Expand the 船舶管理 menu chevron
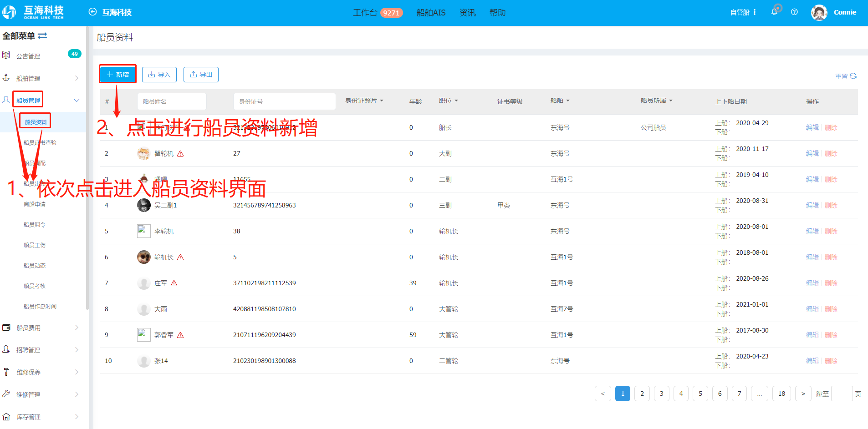This screenshot has height=429, width=868. coord(77,78)
